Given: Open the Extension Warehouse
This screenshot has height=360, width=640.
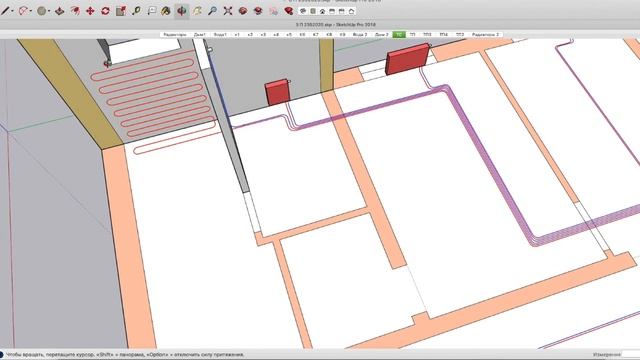Looking at the screenshot, I should [258, 11].
